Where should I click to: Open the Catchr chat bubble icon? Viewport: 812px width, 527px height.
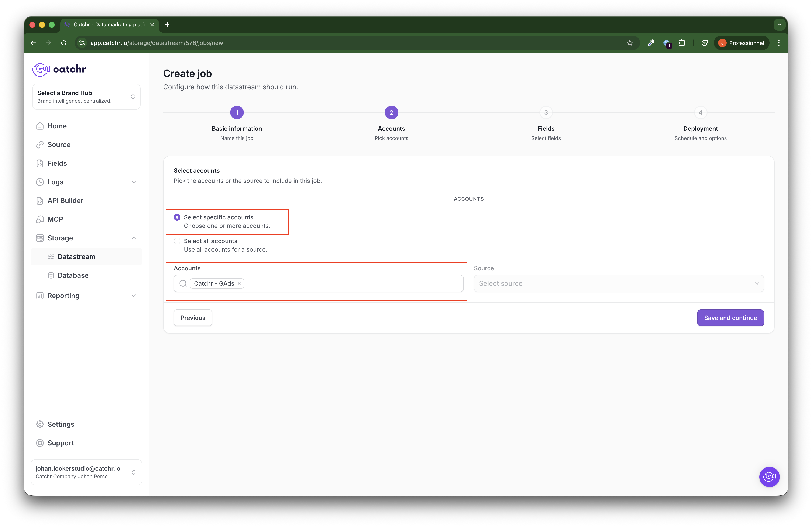(x=769, y=477)
